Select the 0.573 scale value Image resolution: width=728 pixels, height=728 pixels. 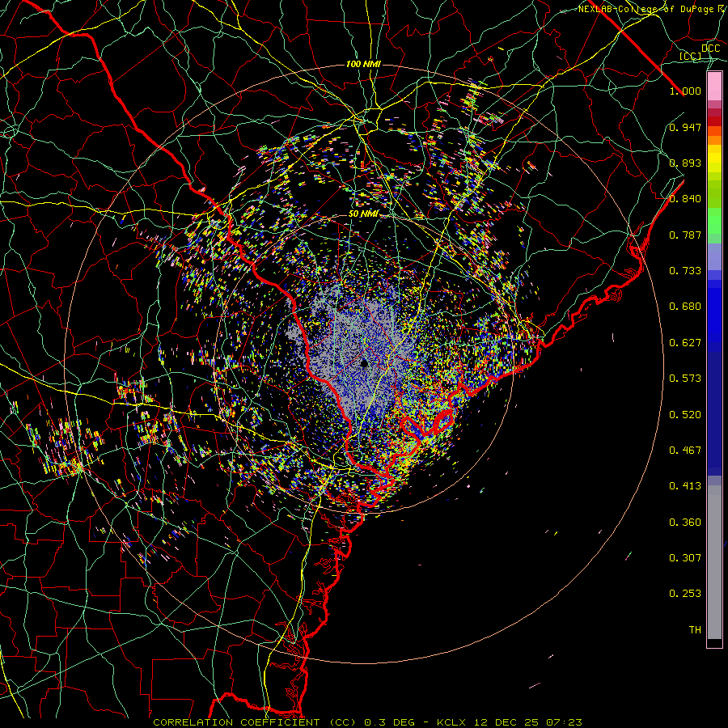coord(685,379)
